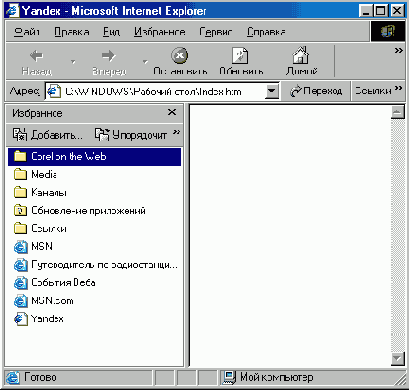Open the Corel on the Web folder
This screenshot has width=409, height=390.
coord(94,156)
